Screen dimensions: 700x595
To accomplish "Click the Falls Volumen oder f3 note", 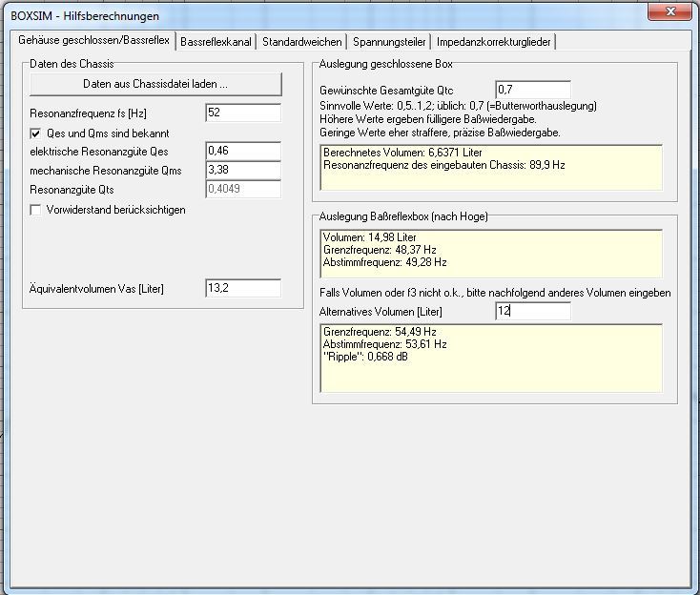I will coord(495,294).
